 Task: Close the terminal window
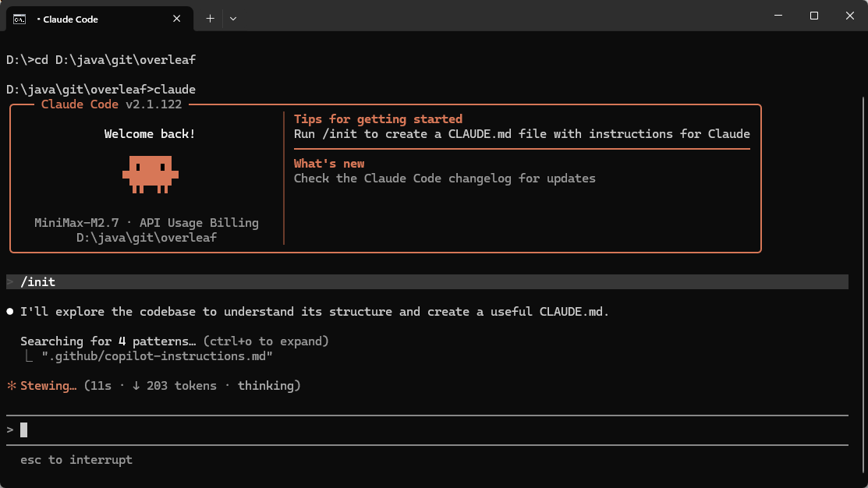click(x=850, y=16)
